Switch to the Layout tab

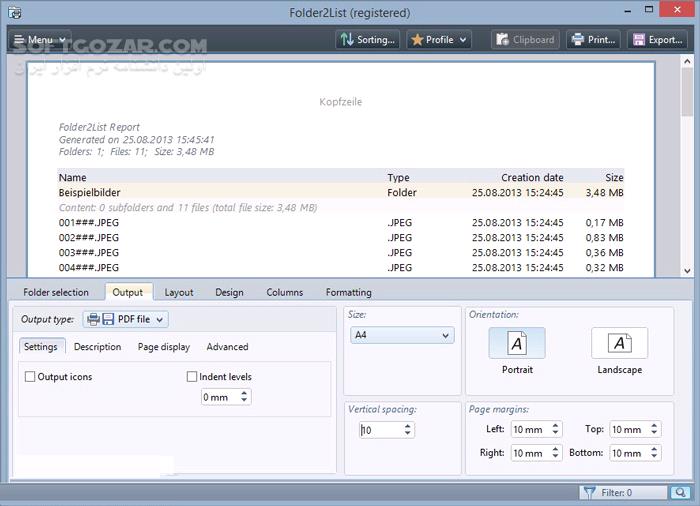(179, 292)
